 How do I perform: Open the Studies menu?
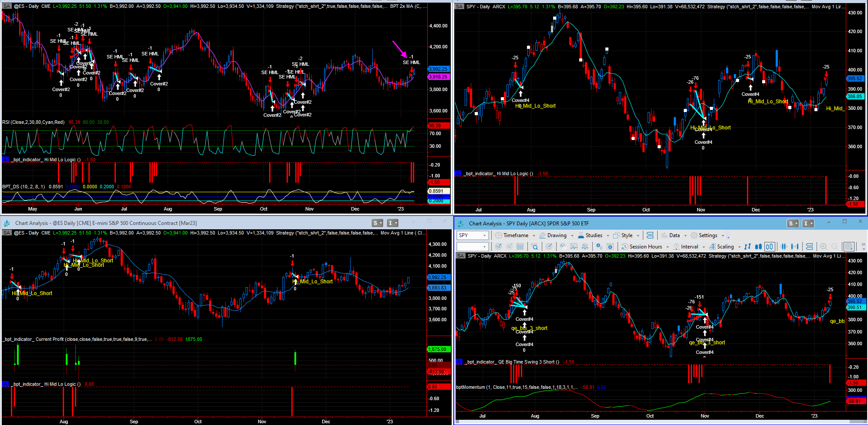(594, 235)
